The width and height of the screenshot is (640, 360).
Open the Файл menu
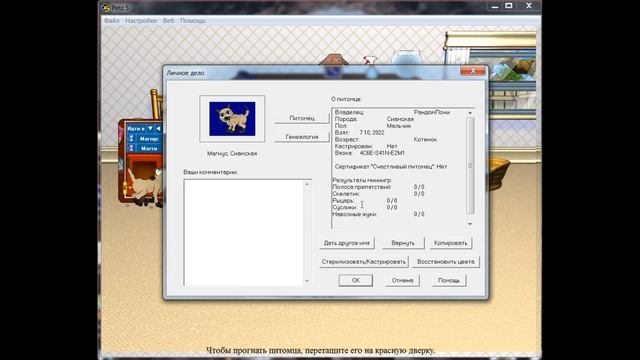tap(111, 20)
